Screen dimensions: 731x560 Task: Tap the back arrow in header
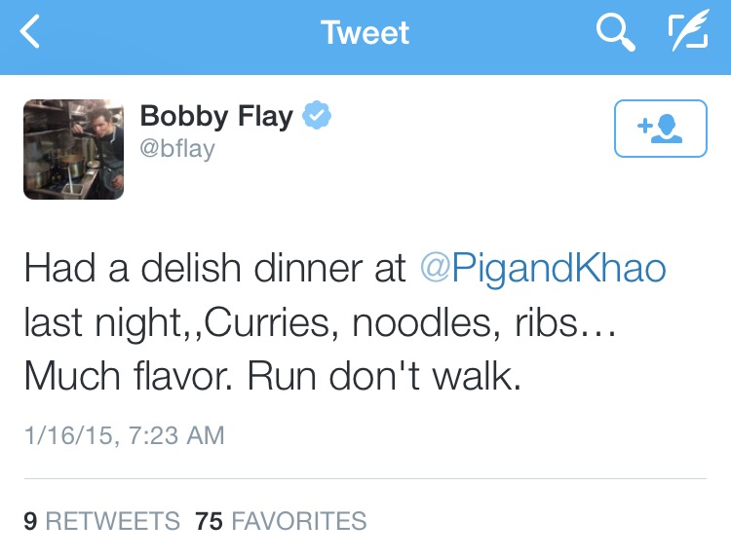pyautogui.click(x=32, y=35)
